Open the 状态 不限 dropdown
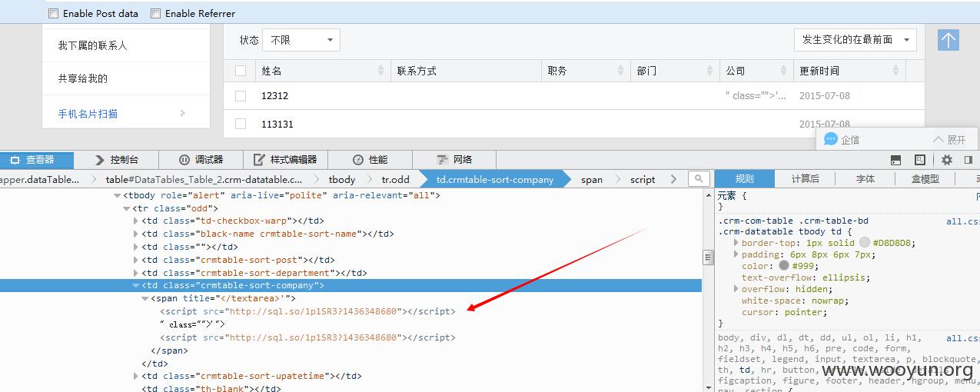The height and width of the screenshot is (392, 980). click(301, 40)
